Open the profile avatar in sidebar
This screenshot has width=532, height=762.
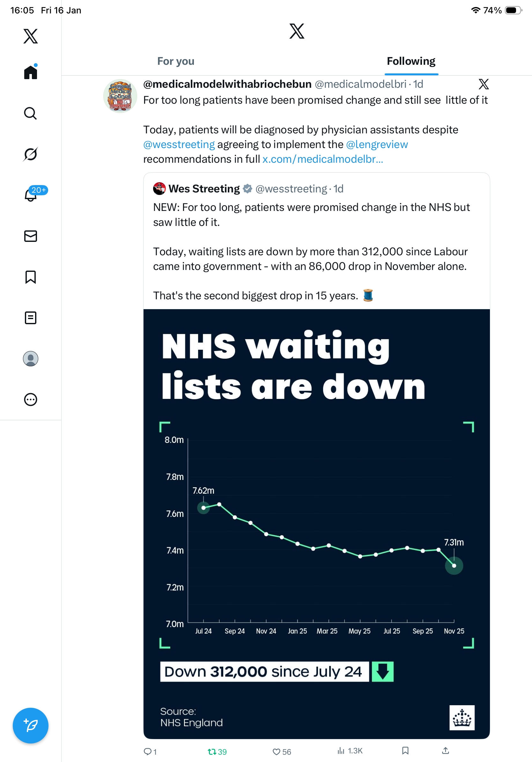coord(31,359)
